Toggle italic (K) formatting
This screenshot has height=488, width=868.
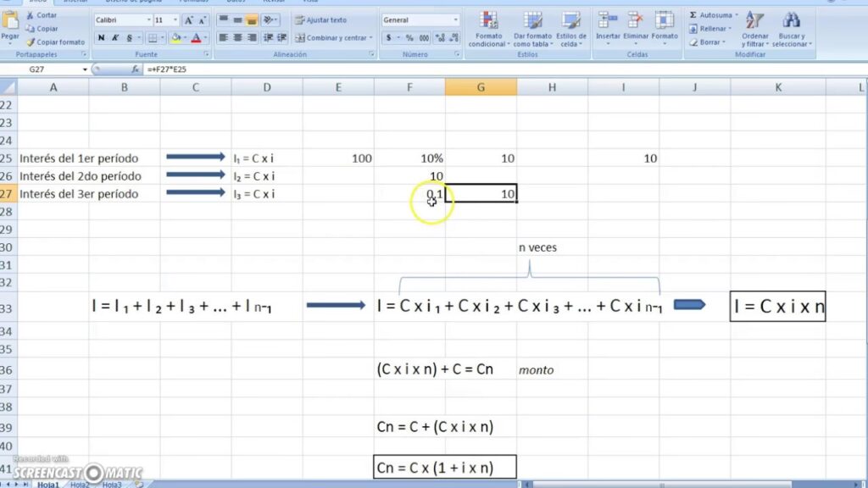coord(114,38)
